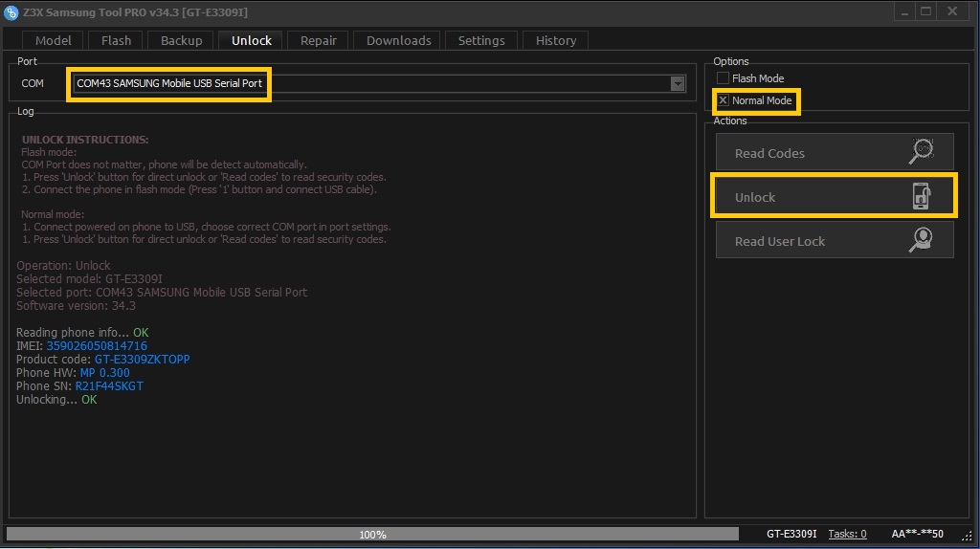Image resolution: width=980 pixels, height=549 pixels.
Task: Click the IMEI number 359026050814716
Action: click(97, 346)
